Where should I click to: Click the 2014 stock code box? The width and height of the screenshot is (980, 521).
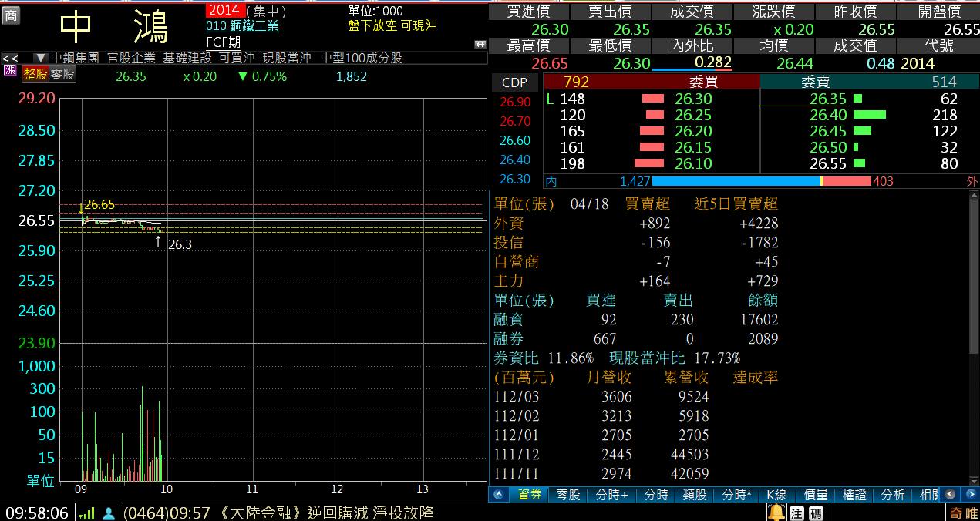click(x=224, y=10)
